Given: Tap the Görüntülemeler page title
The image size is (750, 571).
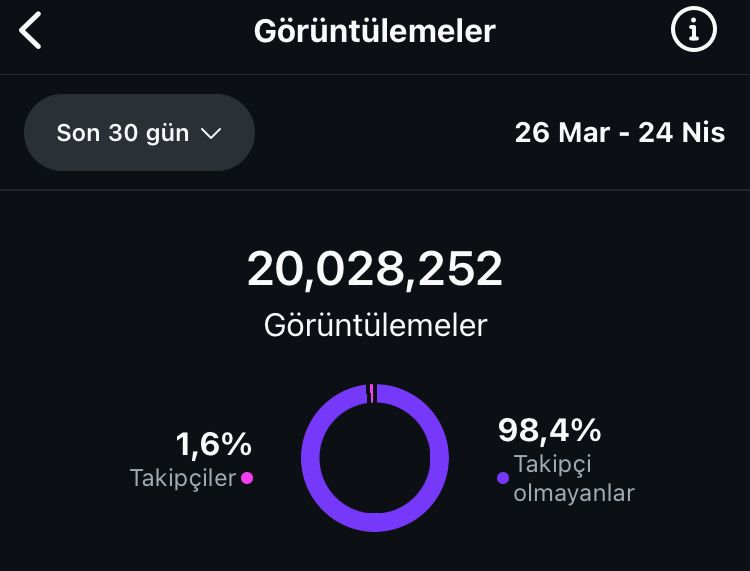Looking at the screenshot, I should point(375,32).
